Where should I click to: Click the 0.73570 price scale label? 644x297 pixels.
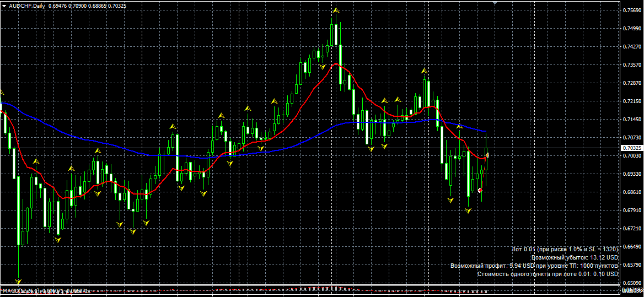[x=632, y=65]
